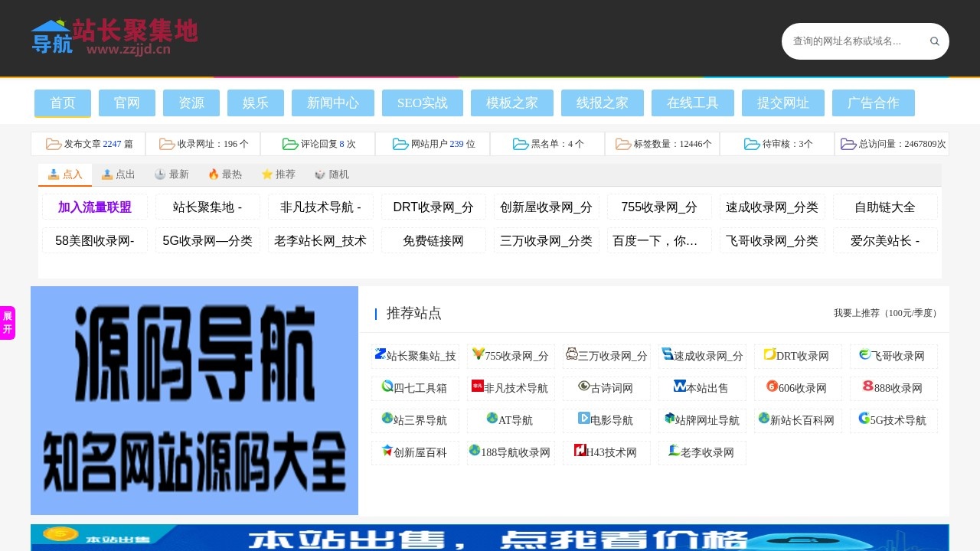
Task: Open the 自助链大全 link
Action: [885, 207]
